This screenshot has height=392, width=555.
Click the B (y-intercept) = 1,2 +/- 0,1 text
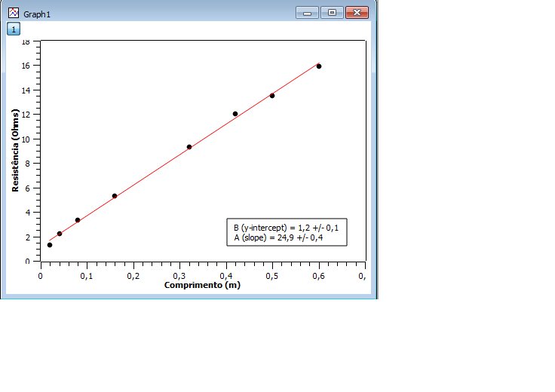[x=286, y=228]
